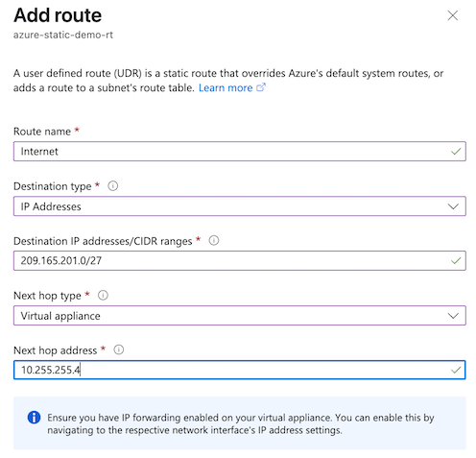This screenshot has height=458, width=476.
Task: Click the azure-static-demo-rt subtitle
Action: 63,35
